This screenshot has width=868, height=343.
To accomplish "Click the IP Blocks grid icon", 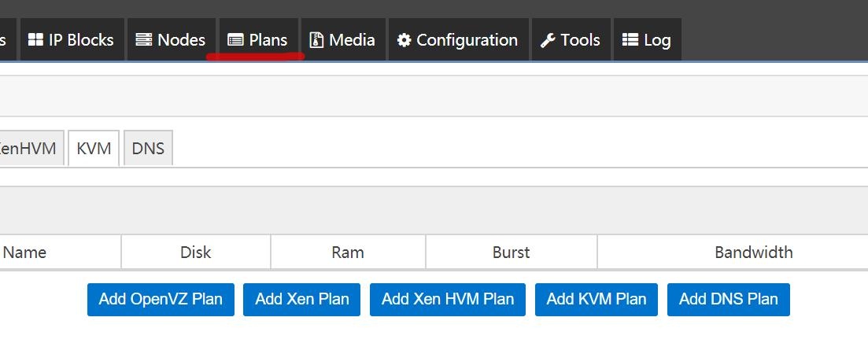I will tap(35, 40).
